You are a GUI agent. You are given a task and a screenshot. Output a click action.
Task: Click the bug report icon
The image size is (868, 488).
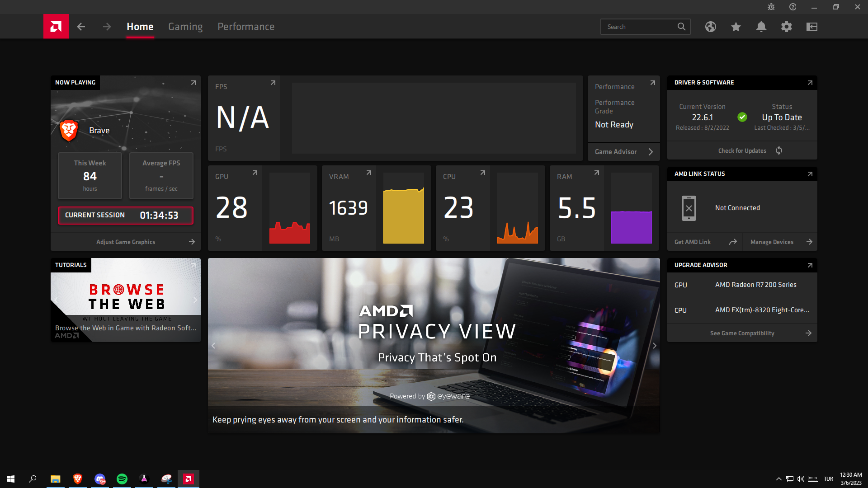tap(771, 7)
